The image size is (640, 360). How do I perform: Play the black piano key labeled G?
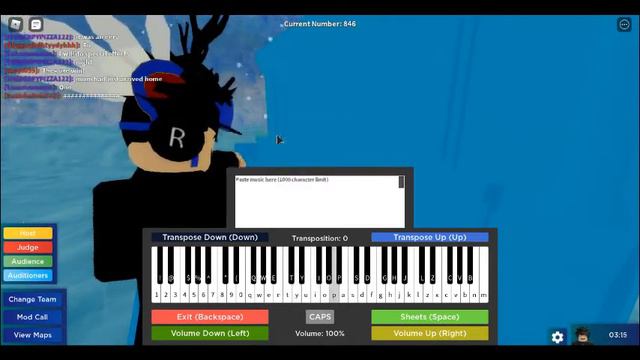click(x=384, y=265)
